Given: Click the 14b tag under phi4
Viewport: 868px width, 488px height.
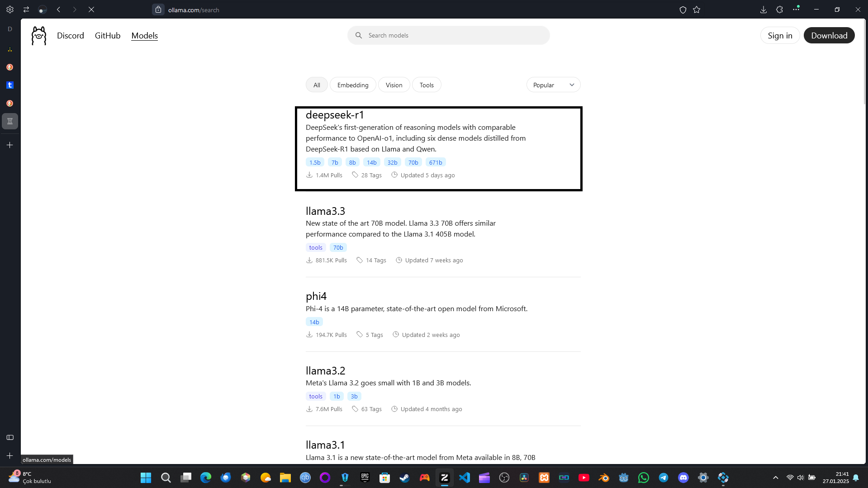Looking at the screenshot, I should (x=314, y=322).
